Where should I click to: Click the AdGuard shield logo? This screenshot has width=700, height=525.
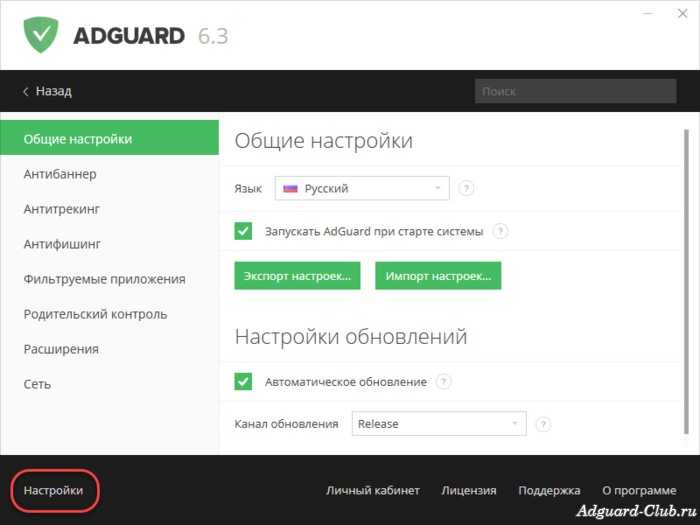coord(41,35)
